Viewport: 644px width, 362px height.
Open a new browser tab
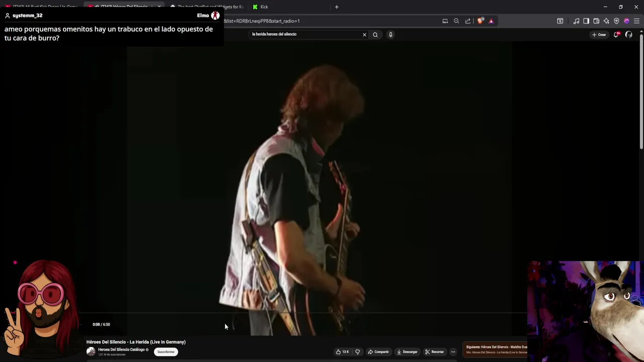[337, 7]
